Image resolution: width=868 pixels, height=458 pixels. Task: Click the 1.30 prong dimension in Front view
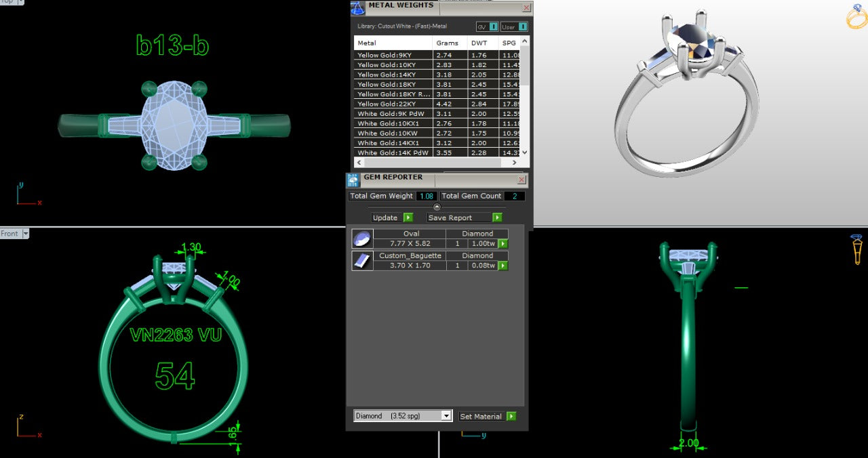tap(192, 247)
